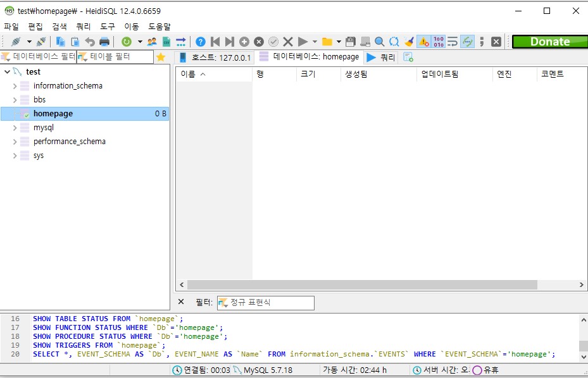The image size is (588, 378).
Task: Click the find and replace icon
Action: pos(394,42)
